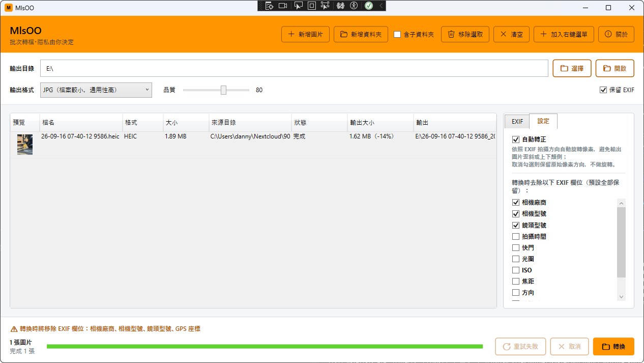Screen dimensions: 644x363
Task: Check the 光圈 checkbox
Action: click(x=516, y=259)
